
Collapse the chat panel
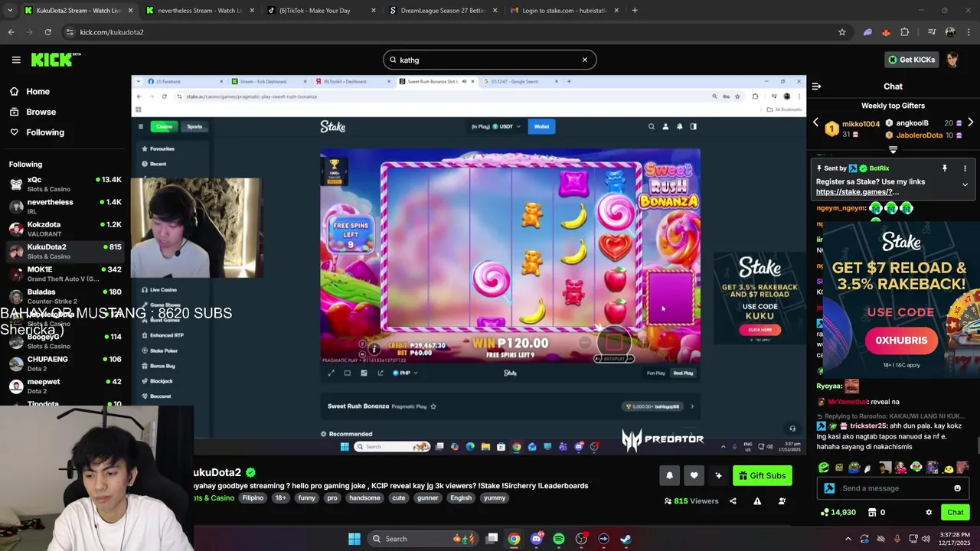pos(816,86)
